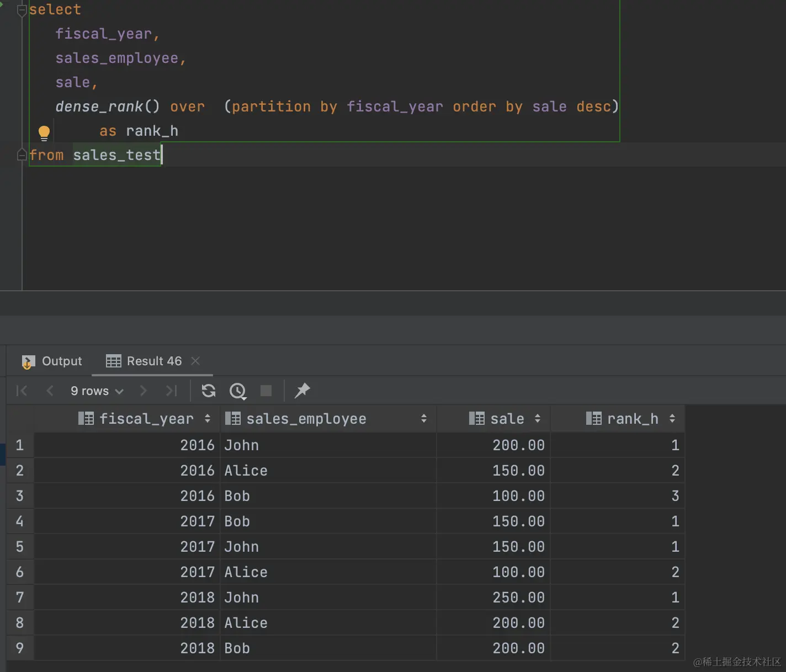The height and width of the screenshot is (672, 786).
Task: Click the stop execution square button
Action: pos(266,391)
